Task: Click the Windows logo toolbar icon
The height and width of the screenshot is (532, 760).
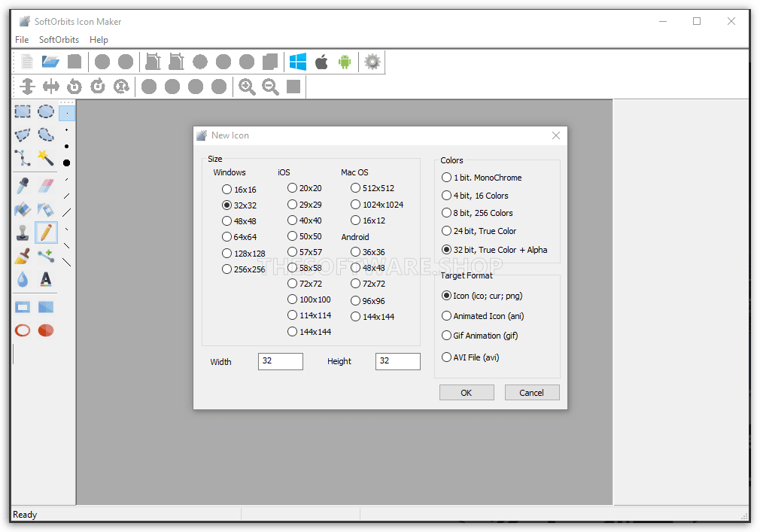Action: click(297, 62)
